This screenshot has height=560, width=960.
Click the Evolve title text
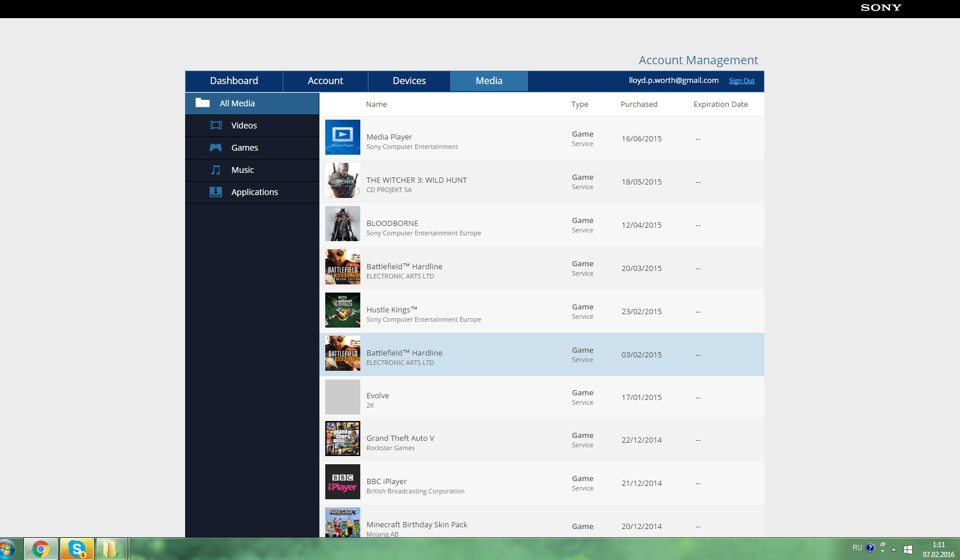click(377, 395)
